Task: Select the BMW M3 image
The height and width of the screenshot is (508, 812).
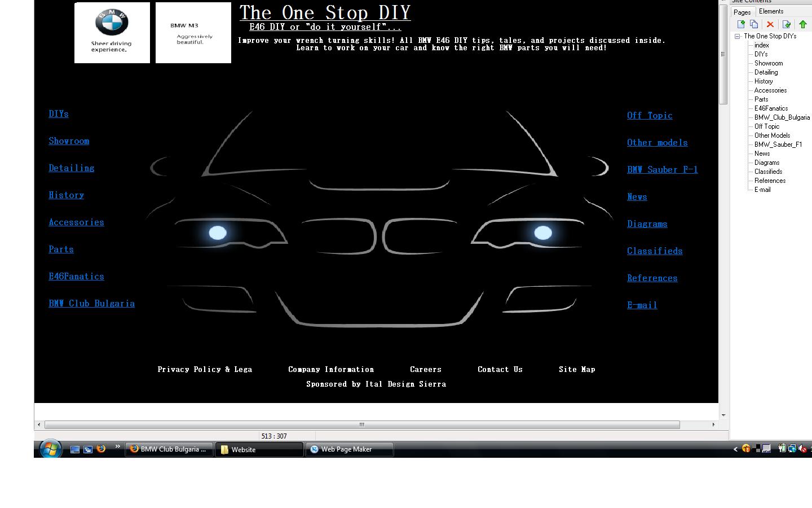Action: tap(193, 33)
